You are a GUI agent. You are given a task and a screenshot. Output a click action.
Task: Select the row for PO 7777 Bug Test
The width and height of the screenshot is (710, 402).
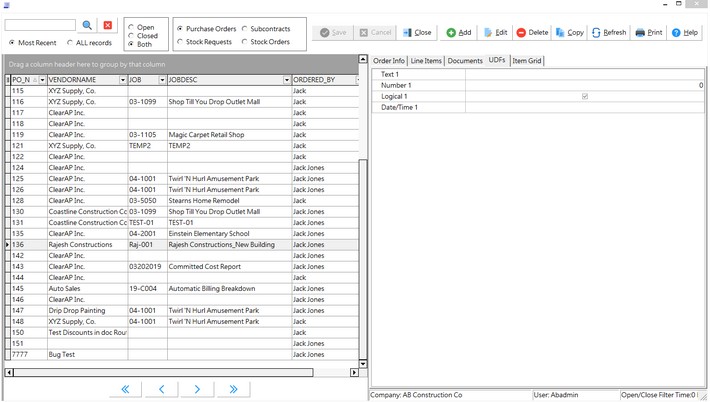[x=181, y=354]
